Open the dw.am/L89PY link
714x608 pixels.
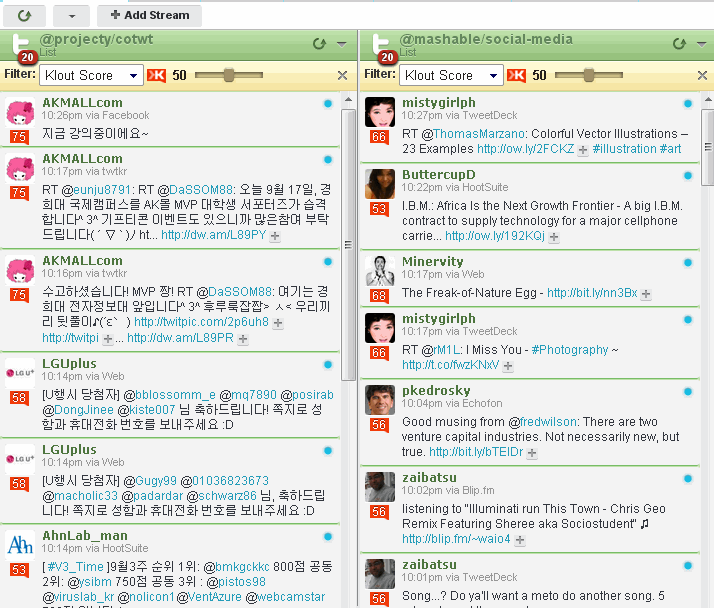click(214, 235)
